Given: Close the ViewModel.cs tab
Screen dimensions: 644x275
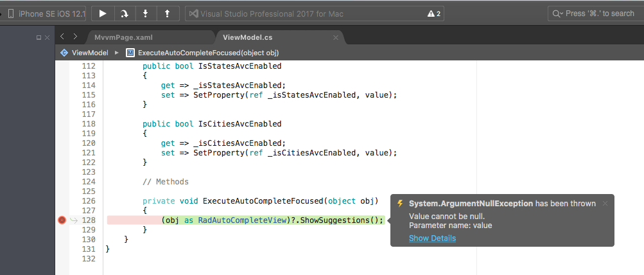Looking at the screenshot, I should [x=335, y=38].
